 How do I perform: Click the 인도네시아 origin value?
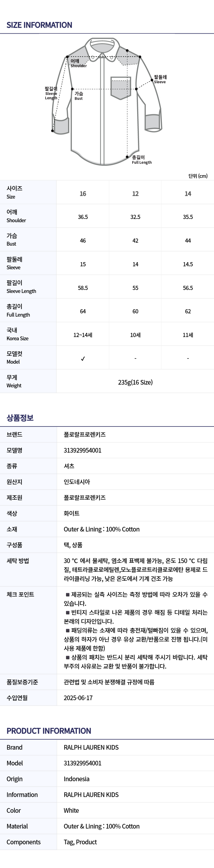pos(77,482)
